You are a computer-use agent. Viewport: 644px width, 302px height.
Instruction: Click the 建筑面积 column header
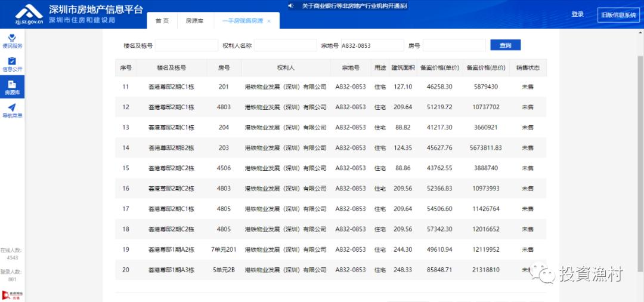403,67
